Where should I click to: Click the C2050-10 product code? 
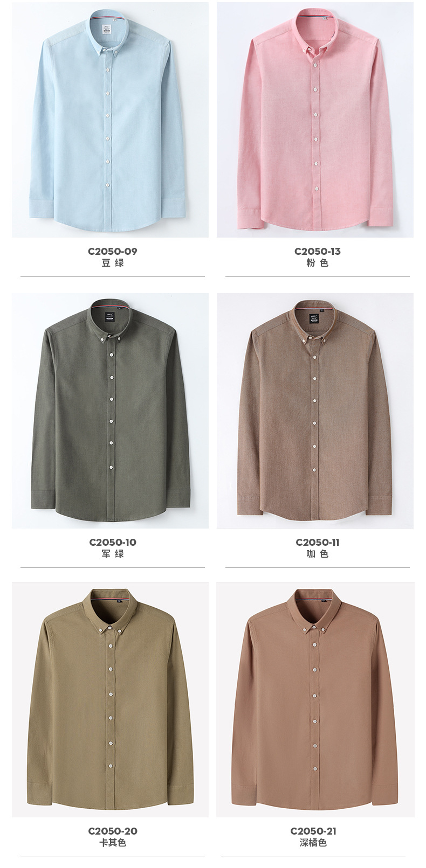(x=113, y=542)
